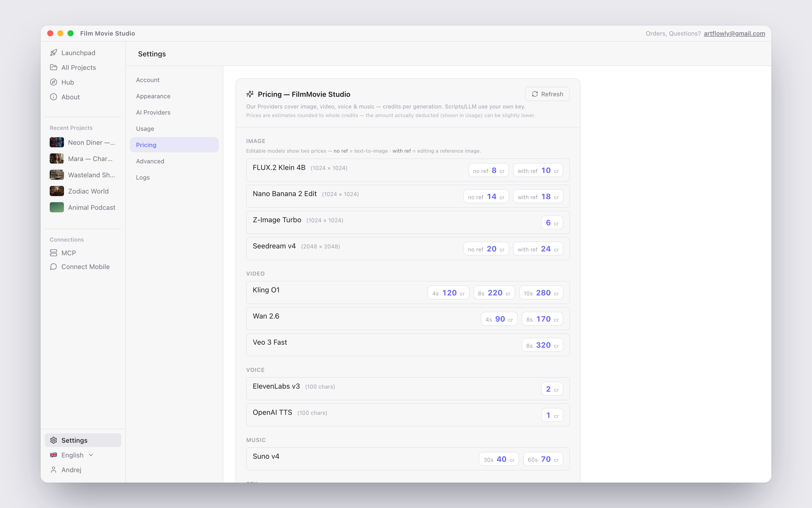
Task: Click Veo 3 Fast 8s 320 cr badge
Action: tap(542, 345)
